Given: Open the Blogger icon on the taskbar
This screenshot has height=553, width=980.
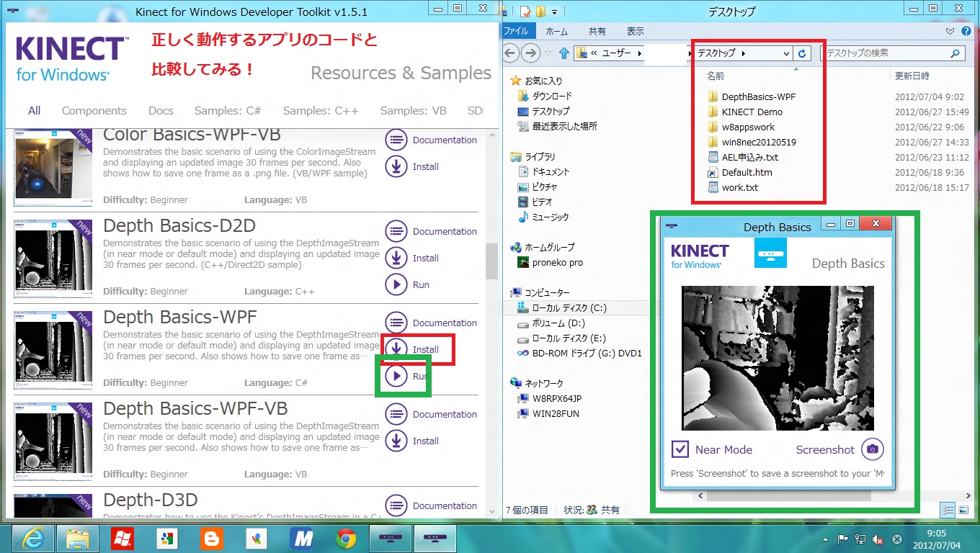Looking at the screenshot, I should [x=211, y=538].
